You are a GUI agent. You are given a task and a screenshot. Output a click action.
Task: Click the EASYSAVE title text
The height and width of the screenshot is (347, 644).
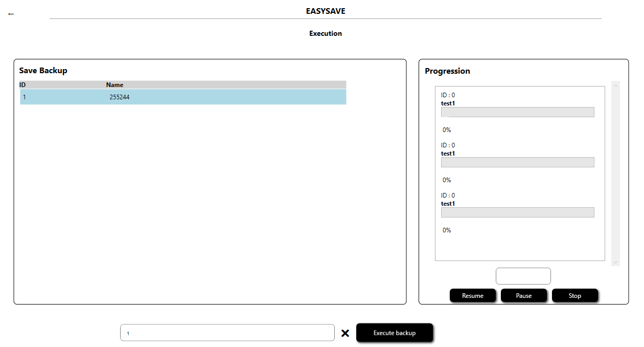coord(325,11)
